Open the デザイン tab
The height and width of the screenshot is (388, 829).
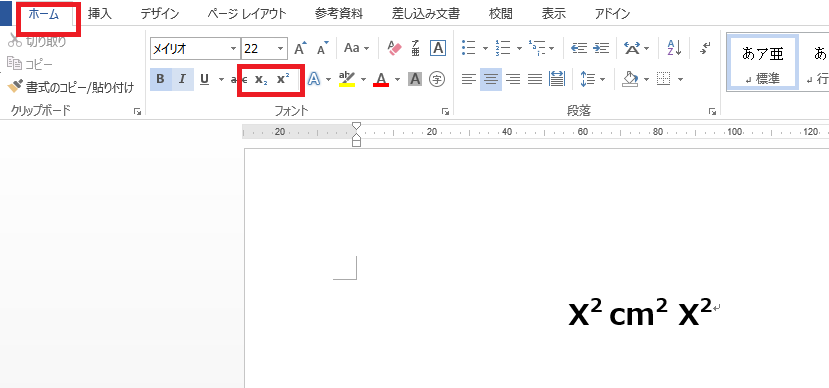click(x=160, y=14)
